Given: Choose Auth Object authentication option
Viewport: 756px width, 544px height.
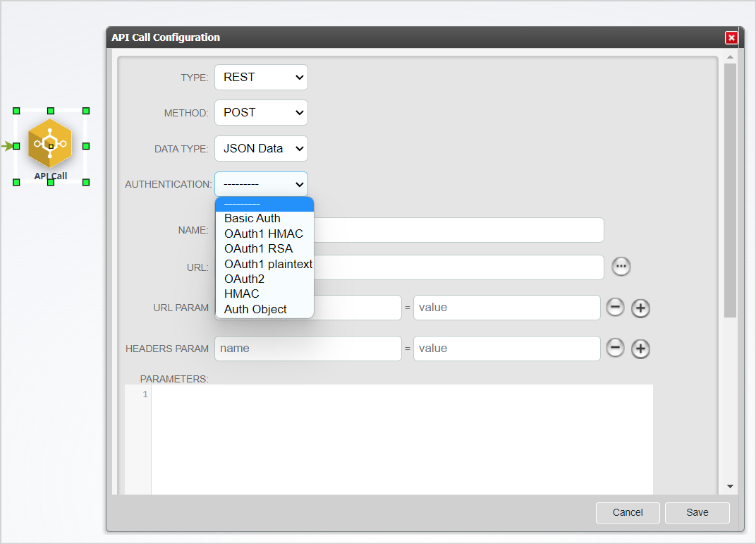Looking at the screenshot, I should 264,310.
